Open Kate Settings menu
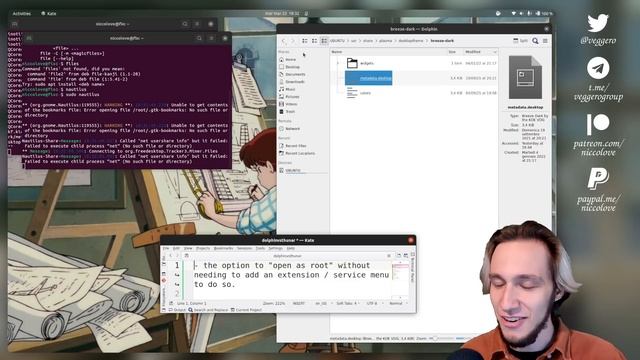The width and height of the screenshot is (640, 360). 276,248
